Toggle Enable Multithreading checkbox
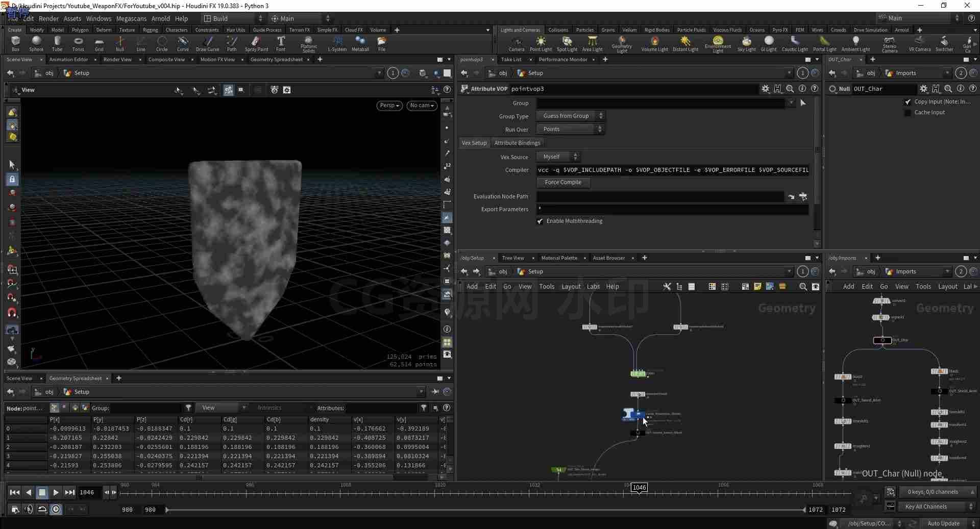The image size is (980, 529). click(x=540, y=221)
